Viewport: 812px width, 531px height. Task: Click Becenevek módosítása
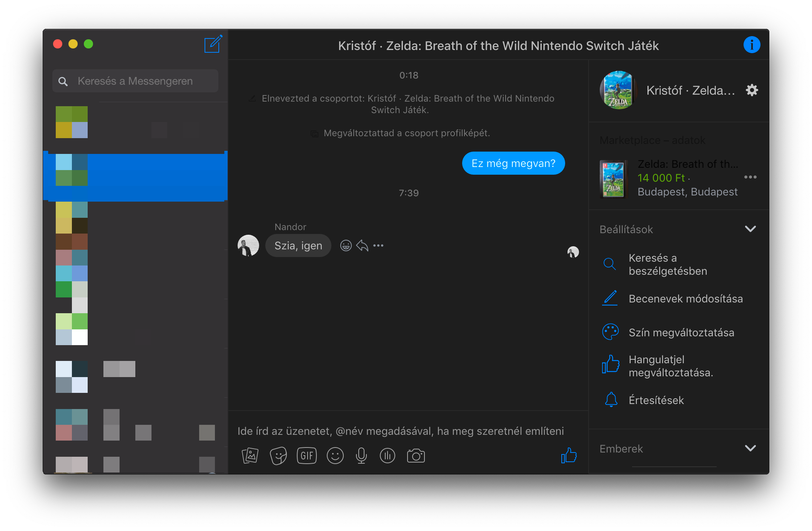[685, 299]
